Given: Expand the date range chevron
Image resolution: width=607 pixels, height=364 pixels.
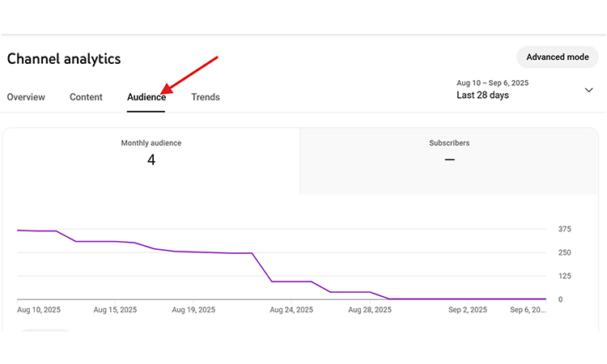Looking at the screenshot, I should point(588,90).
